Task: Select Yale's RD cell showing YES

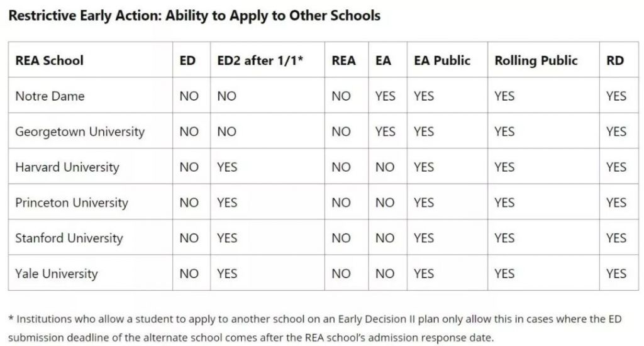Action: point(616,274)
